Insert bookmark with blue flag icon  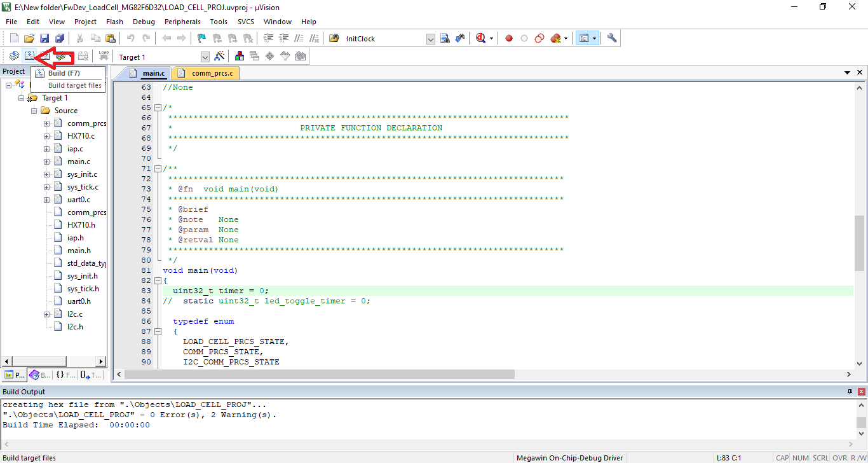(202, 38)
